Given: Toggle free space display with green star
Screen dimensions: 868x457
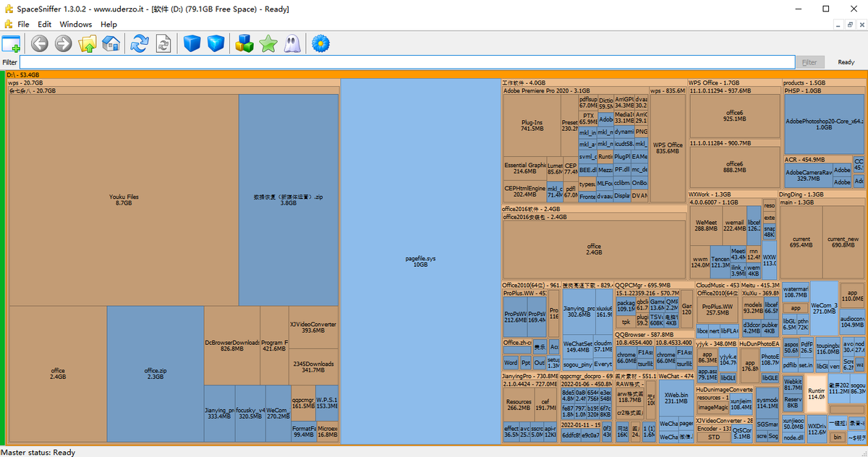Looking at the screenshot, I should tap(268, 44).
